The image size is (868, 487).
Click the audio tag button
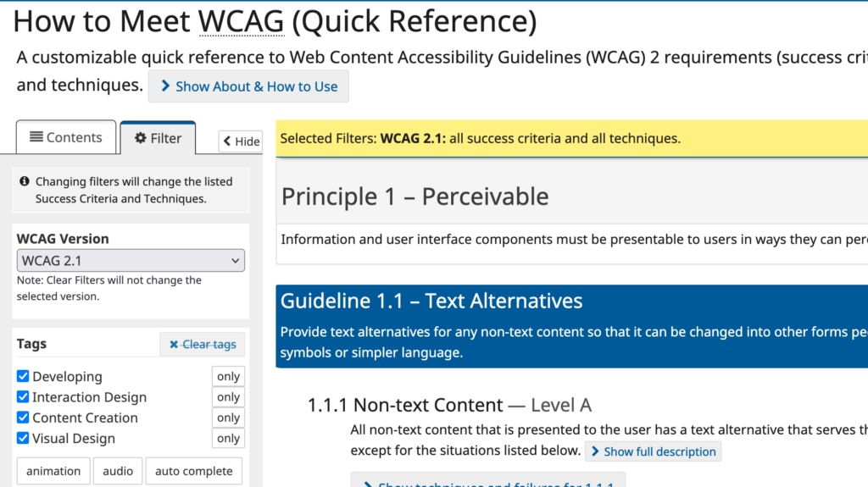(118, 471)
